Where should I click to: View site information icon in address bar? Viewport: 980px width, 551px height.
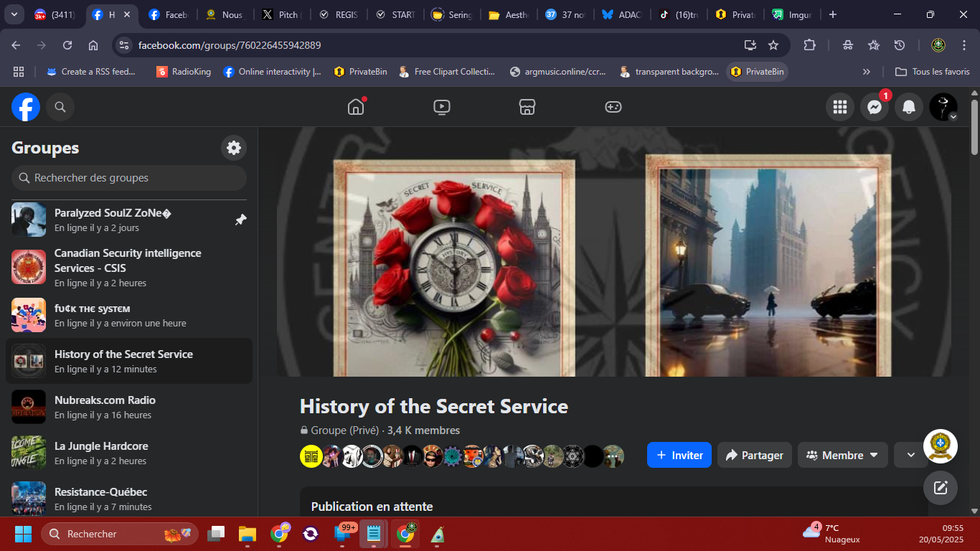tap(124, 45)
